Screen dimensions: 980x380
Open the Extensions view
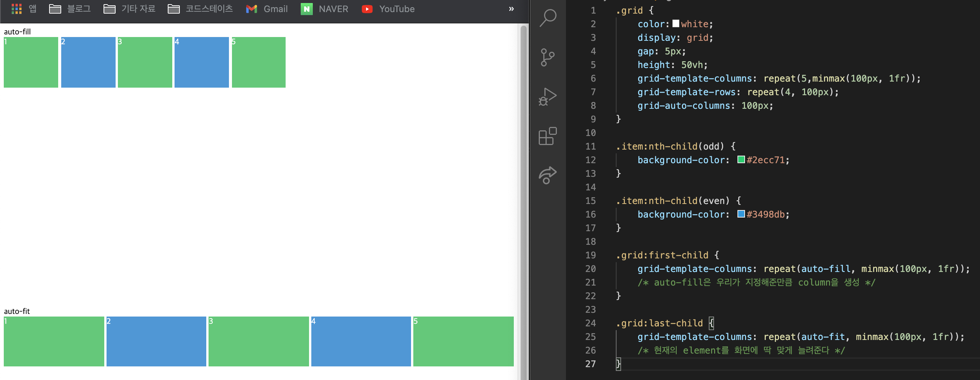pos(548,136)
